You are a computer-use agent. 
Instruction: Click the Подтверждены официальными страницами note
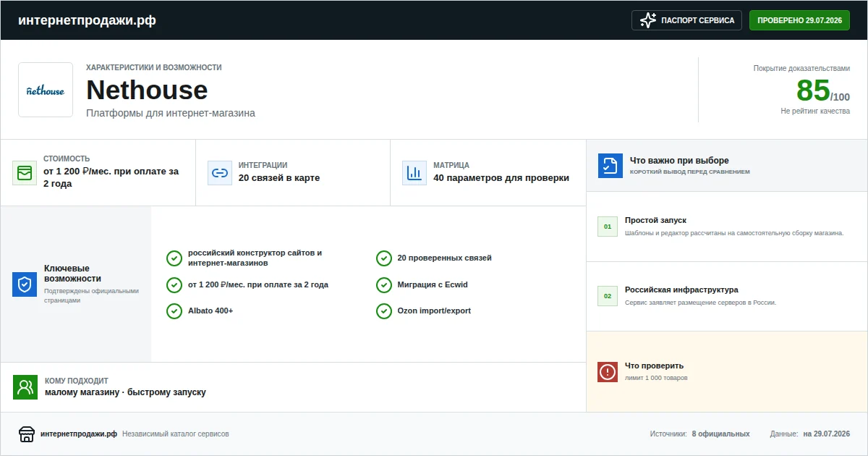(91, 295)
